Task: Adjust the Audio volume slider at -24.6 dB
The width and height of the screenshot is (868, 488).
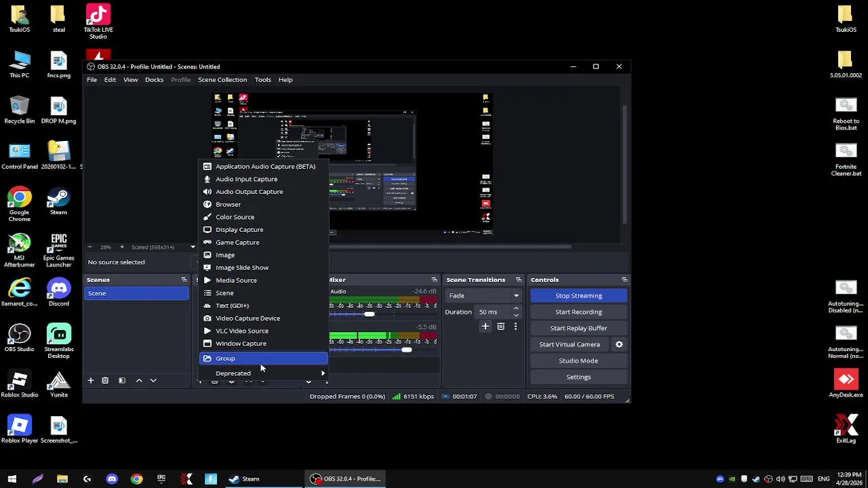Action: coord(370,314)
